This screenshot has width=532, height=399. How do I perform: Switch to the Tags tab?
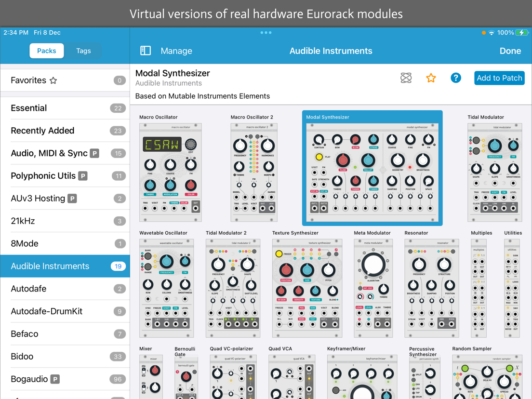[x=83, y=51]
